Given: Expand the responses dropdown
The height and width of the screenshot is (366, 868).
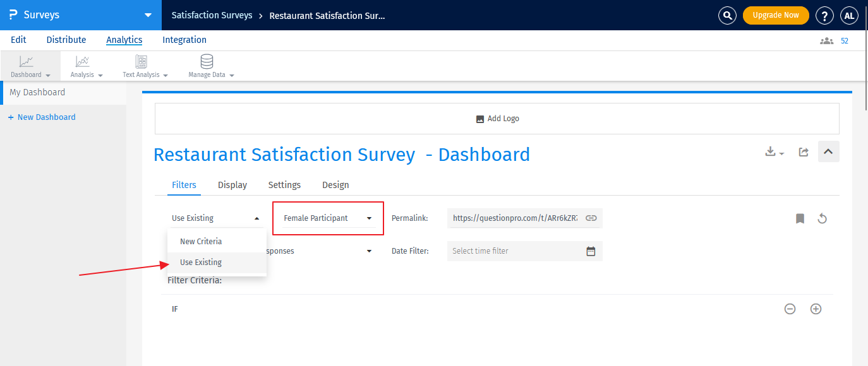Looking at the screenshot, I should pyautogui.click(x=368, y=251).
